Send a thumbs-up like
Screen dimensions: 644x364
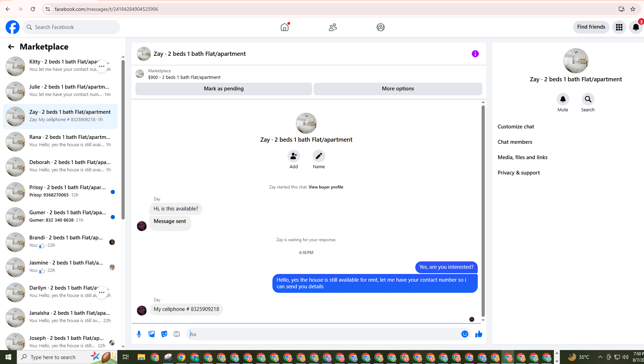click(479, 334)
